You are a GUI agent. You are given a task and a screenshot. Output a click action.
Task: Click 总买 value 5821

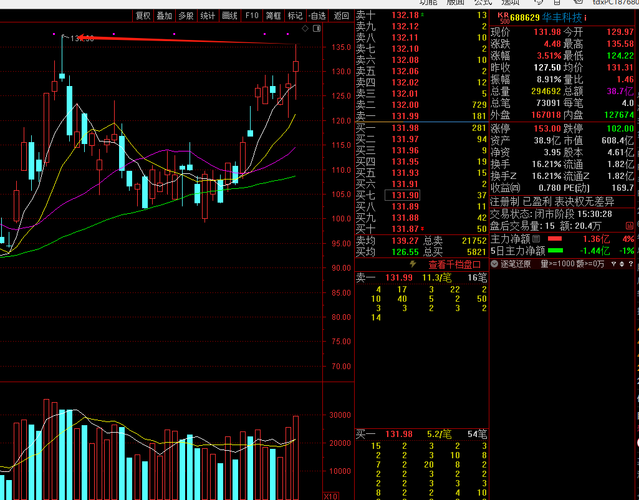476,252
